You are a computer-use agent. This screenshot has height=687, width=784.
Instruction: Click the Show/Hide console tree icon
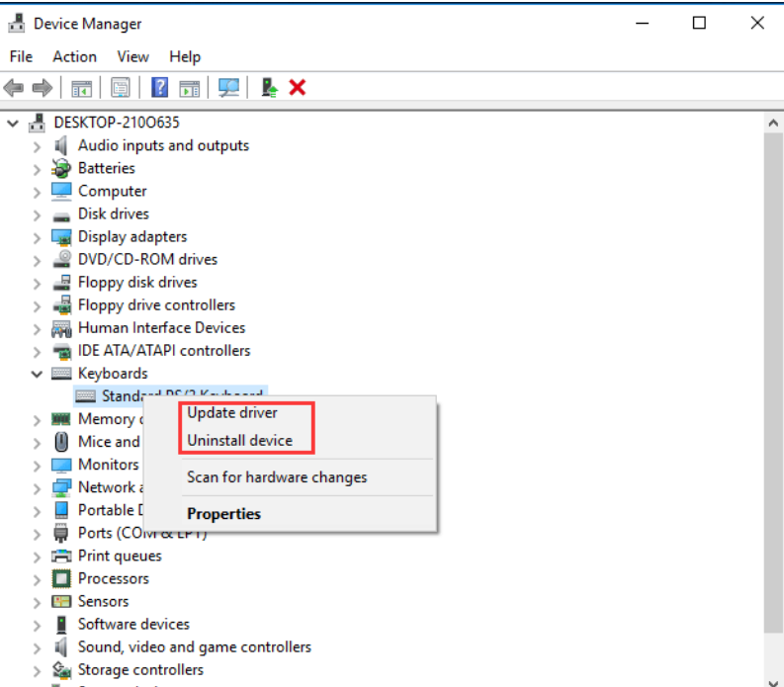tap(81, 88)
